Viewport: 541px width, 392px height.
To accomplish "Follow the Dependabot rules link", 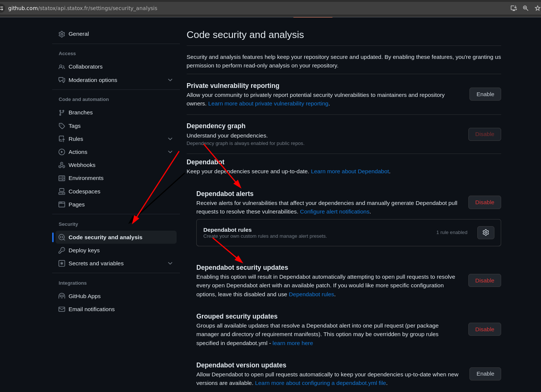I will click(311, 294).
